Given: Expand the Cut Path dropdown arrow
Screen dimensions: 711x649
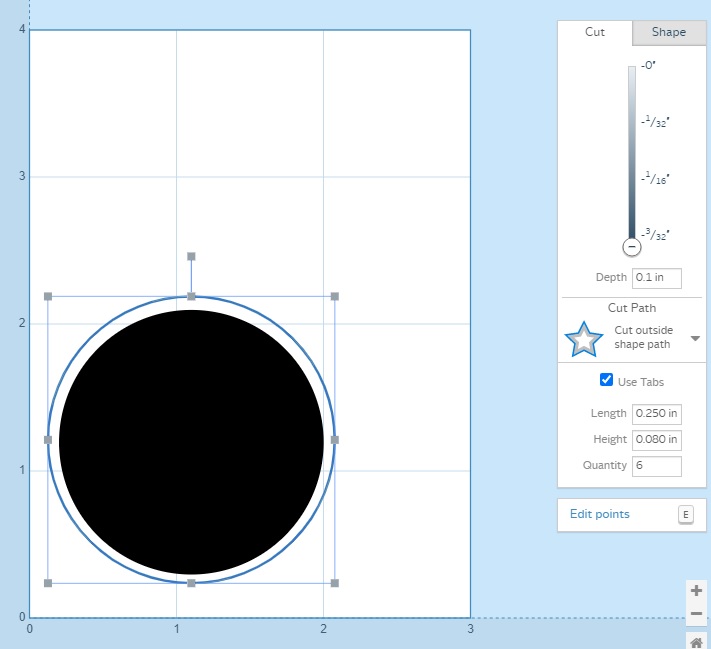Looking at the screenshot, I should point(695,339).
